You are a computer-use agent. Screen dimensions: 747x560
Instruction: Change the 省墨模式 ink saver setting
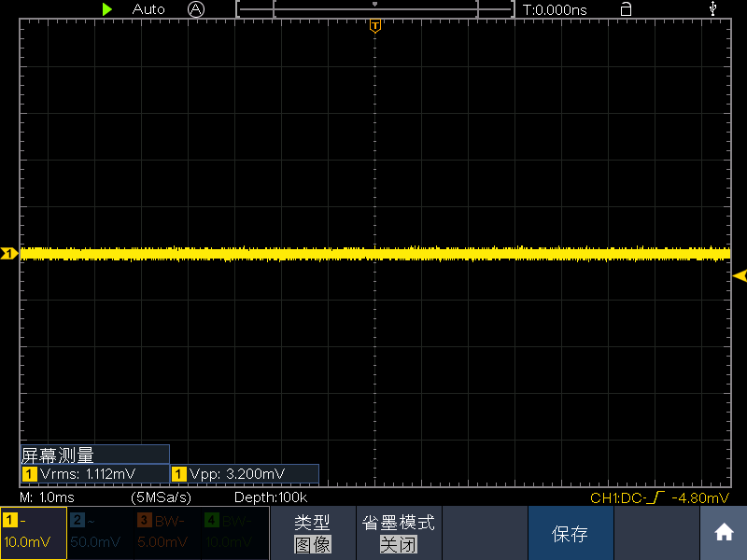(x=399, y=533)
